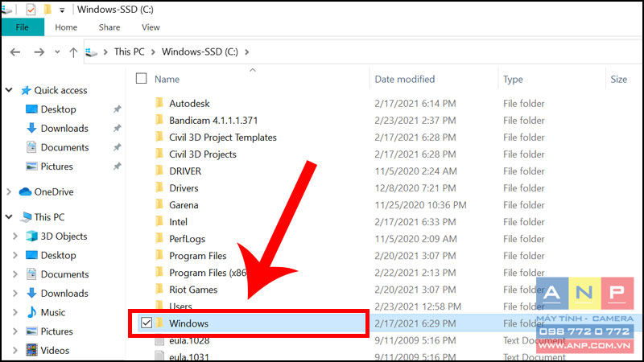Sort by the Type column

point(513,79)
